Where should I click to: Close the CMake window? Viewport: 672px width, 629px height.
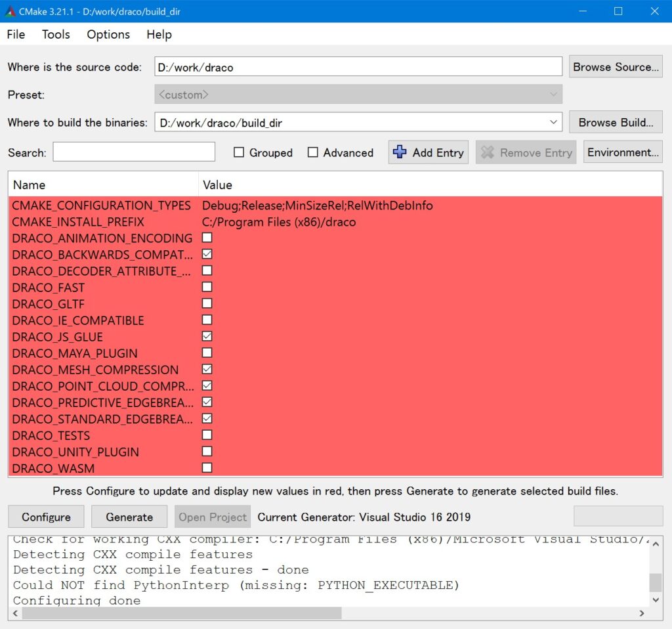click(x=654, y=11)
